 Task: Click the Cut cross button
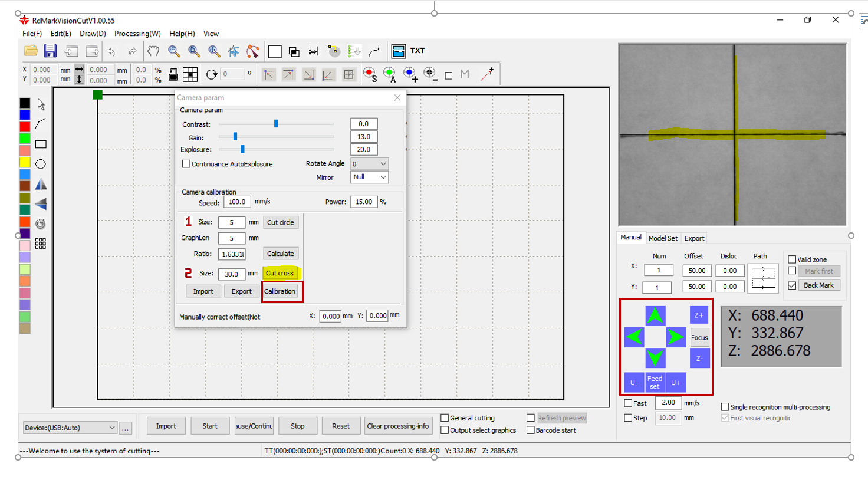tap(280, 273)
